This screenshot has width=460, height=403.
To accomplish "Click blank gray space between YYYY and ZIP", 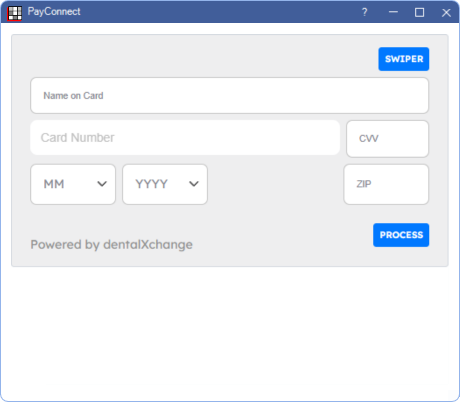I will [x=275, y=184].
